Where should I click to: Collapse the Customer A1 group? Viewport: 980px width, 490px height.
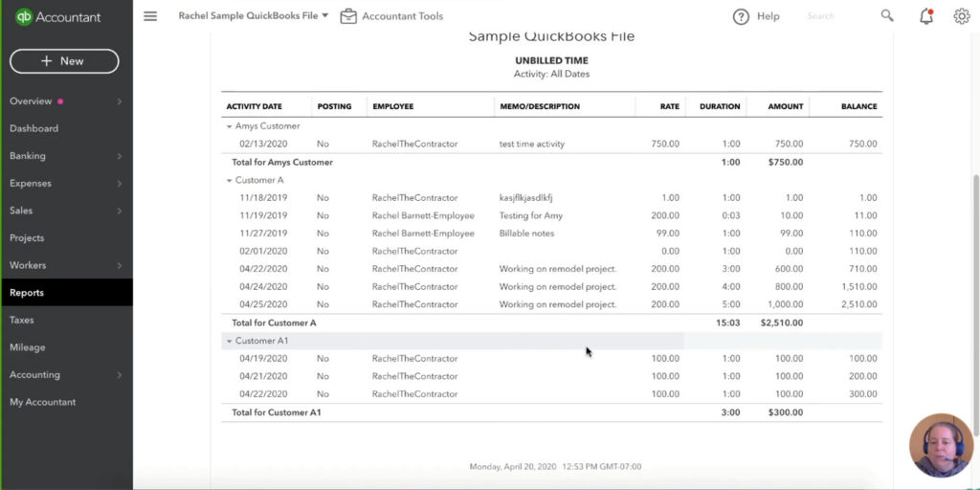[230, 341]
